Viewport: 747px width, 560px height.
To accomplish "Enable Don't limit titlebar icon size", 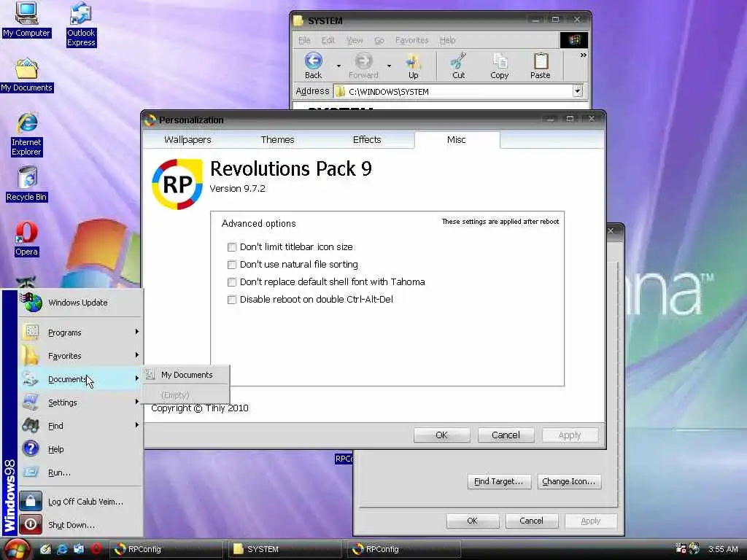I will coord(231,246).
